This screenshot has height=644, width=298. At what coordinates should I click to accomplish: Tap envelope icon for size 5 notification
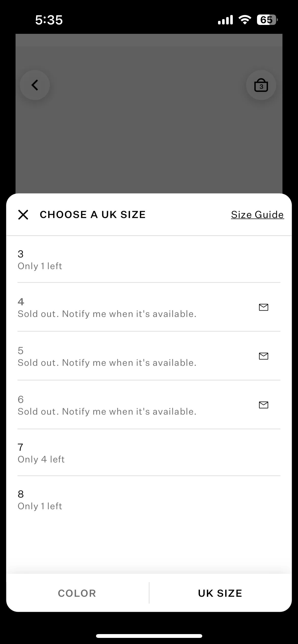(x=264, y=356)
